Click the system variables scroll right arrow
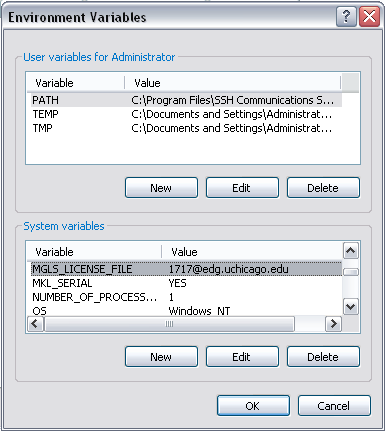The image size is (385, 431). coord(333,324)
